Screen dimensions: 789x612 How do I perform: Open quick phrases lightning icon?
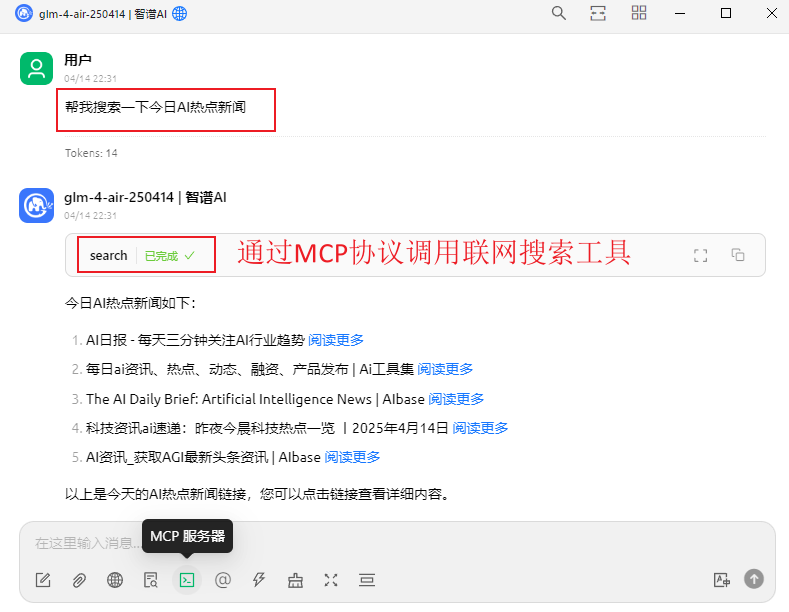coord(259,580)
